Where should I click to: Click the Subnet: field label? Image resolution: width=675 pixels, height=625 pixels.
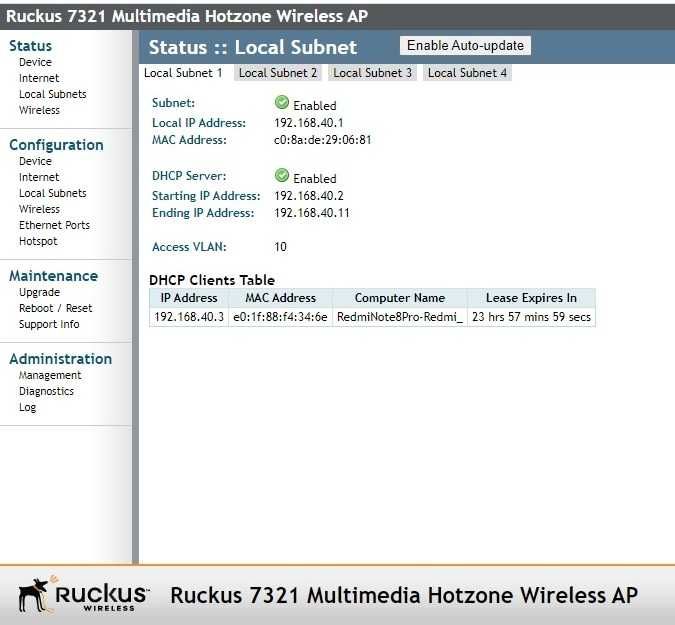tap(173, 103)
